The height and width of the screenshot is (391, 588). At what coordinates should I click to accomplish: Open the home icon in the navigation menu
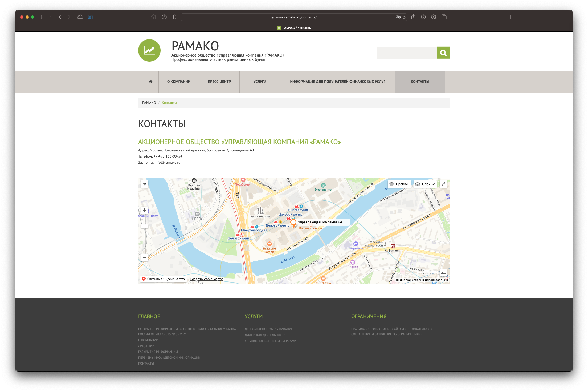[151, 82]
